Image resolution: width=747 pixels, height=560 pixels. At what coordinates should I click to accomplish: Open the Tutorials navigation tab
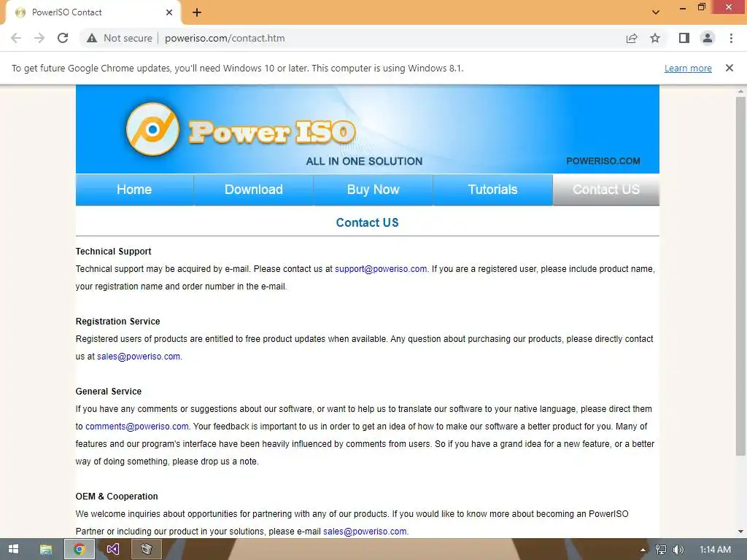point(492,190)
